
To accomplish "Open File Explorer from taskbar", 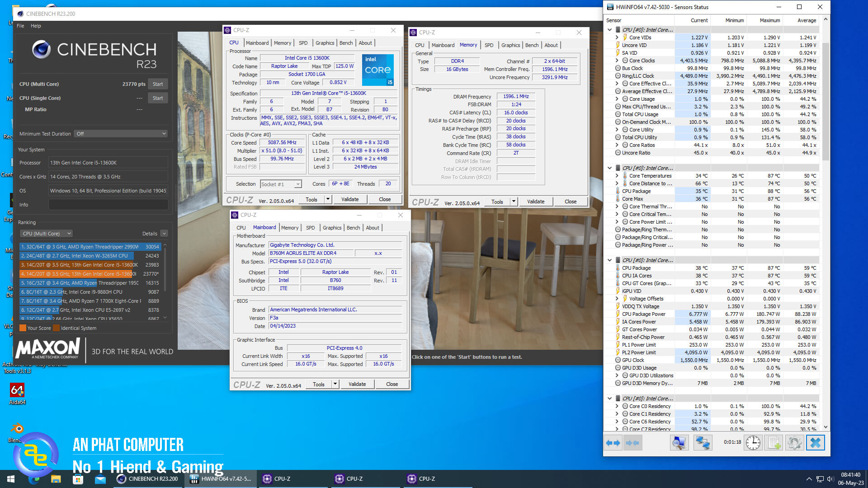I will coord(56,479).
